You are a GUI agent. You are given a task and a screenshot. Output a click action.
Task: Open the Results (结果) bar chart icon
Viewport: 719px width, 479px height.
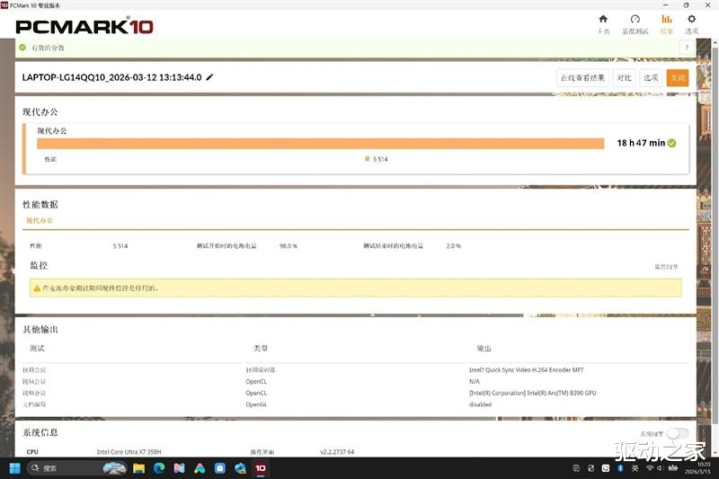click(x=666, y=19)
